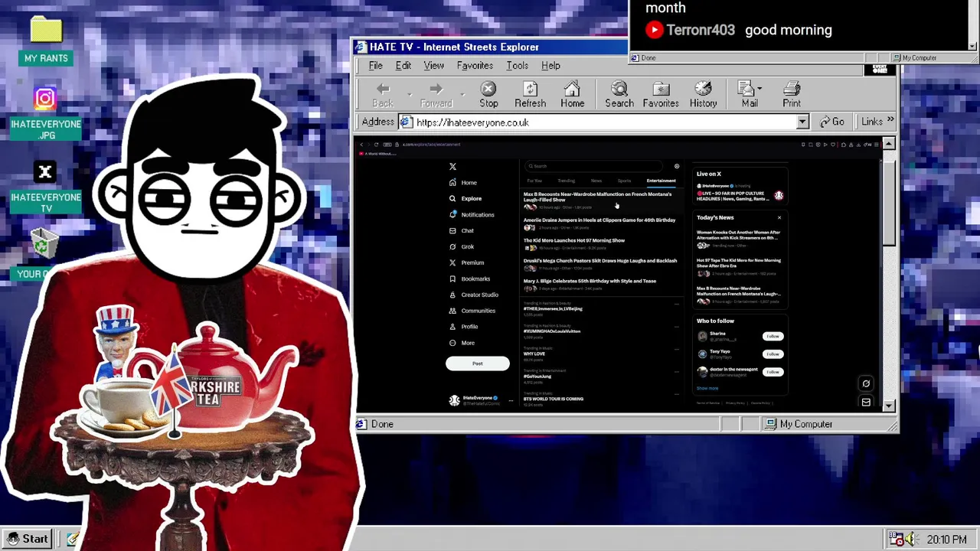
Task: Open Notifications in the X sidebar
Action: point(471,214)
